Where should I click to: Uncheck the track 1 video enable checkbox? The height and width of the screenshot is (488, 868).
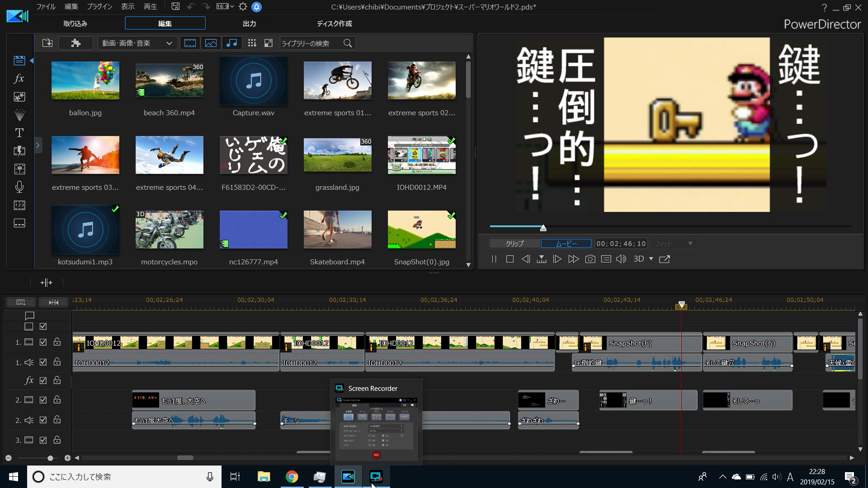pos(43,342)
